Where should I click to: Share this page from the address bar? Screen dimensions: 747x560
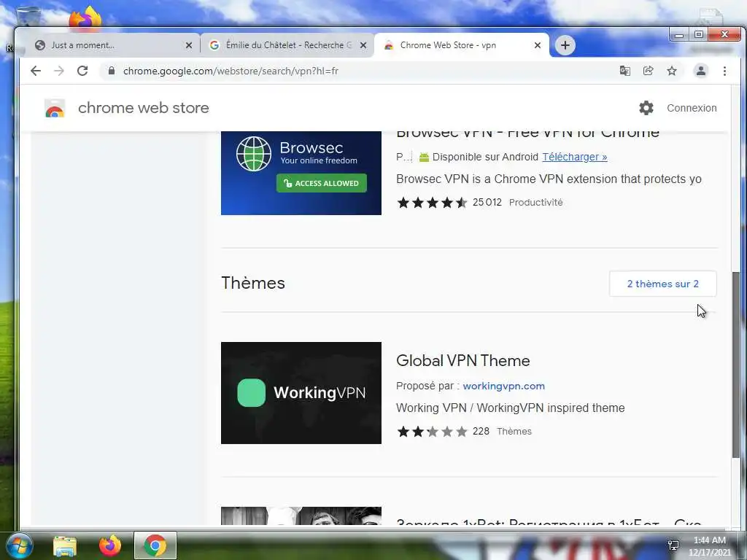click(648, 71)
